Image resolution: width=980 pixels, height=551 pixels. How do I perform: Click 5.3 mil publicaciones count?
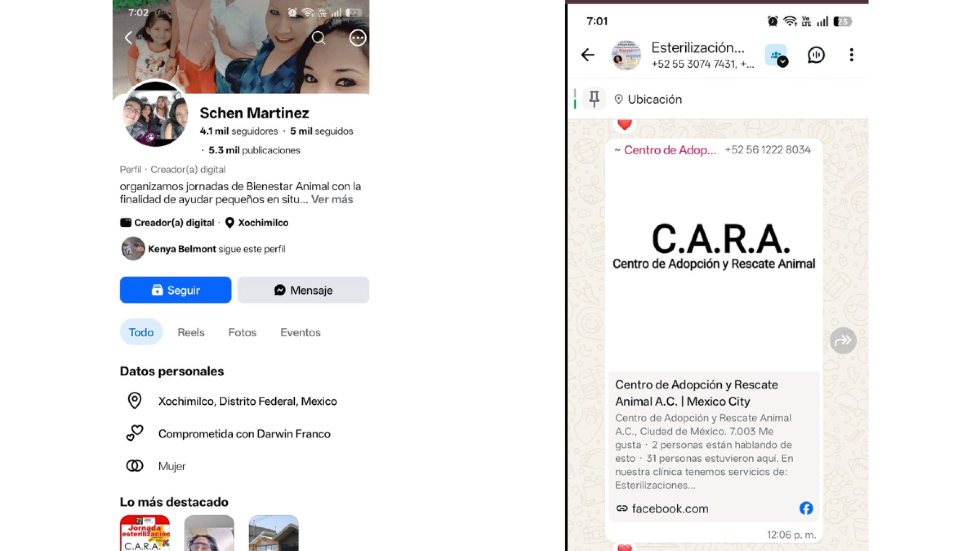tap(254, 150)
